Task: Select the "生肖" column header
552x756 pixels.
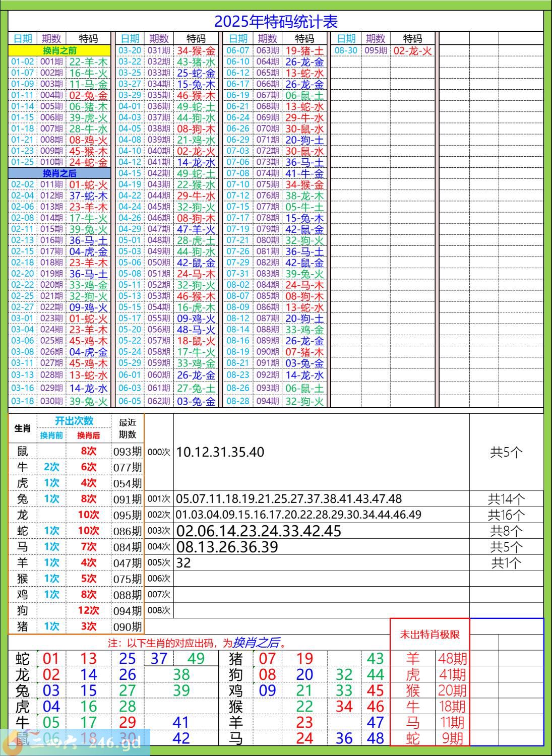Action: [23, 428]
